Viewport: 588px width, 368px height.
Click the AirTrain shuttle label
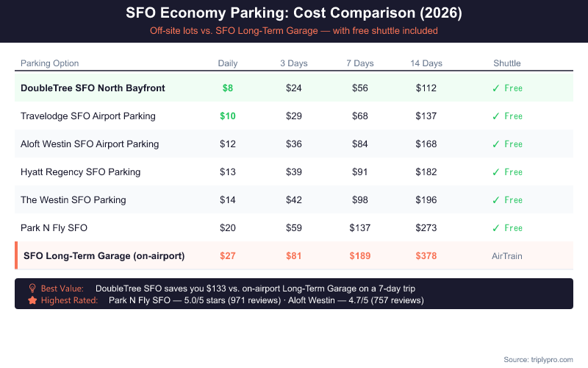click(507, 256)
